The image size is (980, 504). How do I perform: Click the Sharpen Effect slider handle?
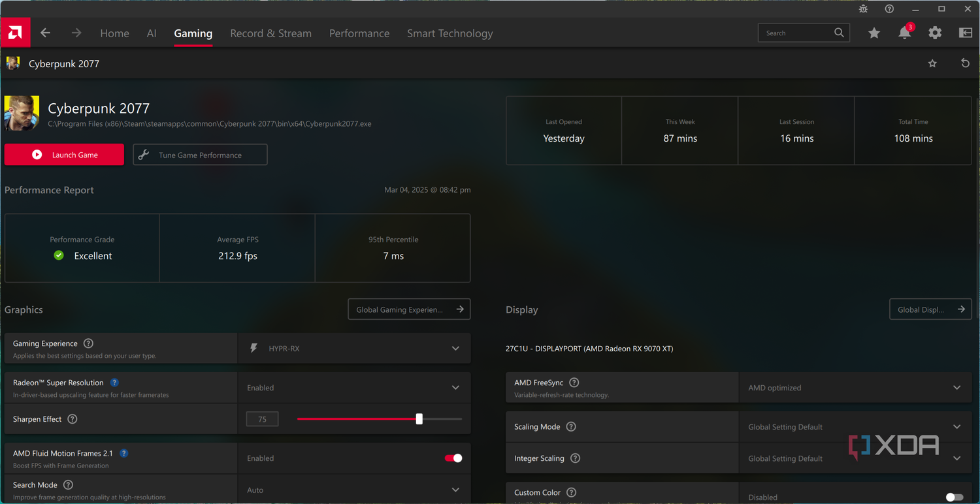tap(419, 419)
